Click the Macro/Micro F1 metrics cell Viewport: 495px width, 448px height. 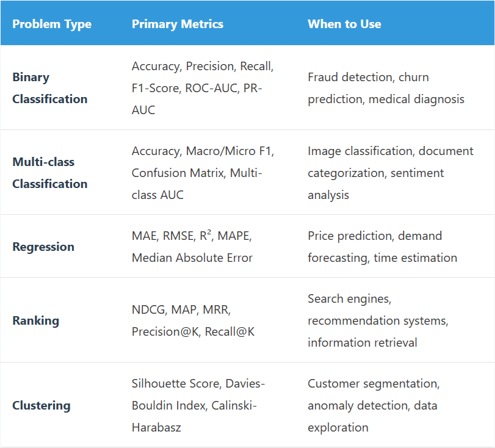[203, 173]
